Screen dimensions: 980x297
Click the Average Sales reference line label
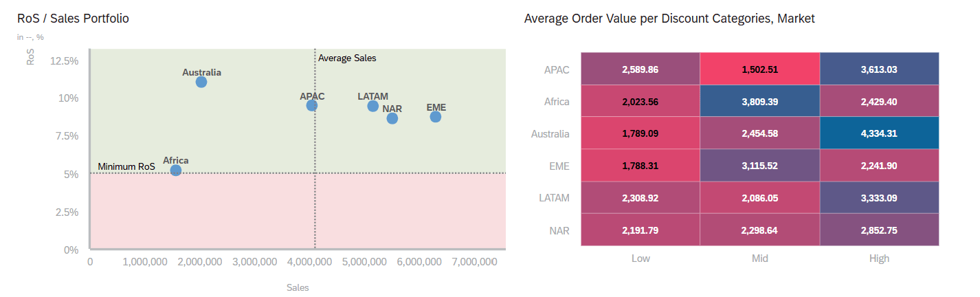point(347,58)
